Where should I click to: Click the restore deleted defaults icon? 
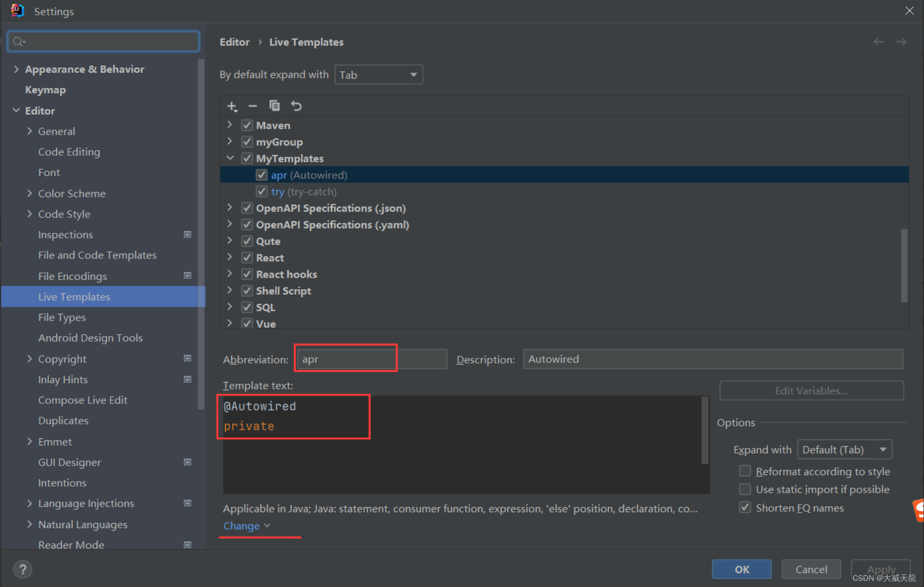pyautogui.click(x=296, y=106)
